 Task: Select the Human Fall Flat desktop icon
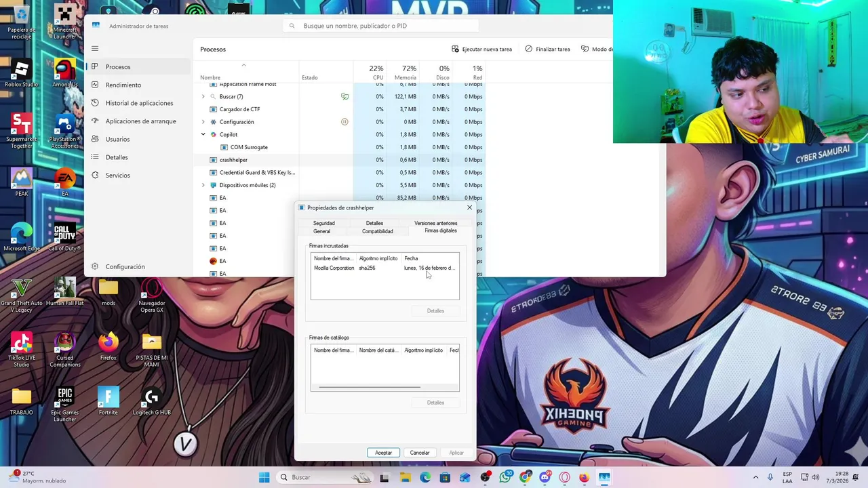[x=64, y=291]
